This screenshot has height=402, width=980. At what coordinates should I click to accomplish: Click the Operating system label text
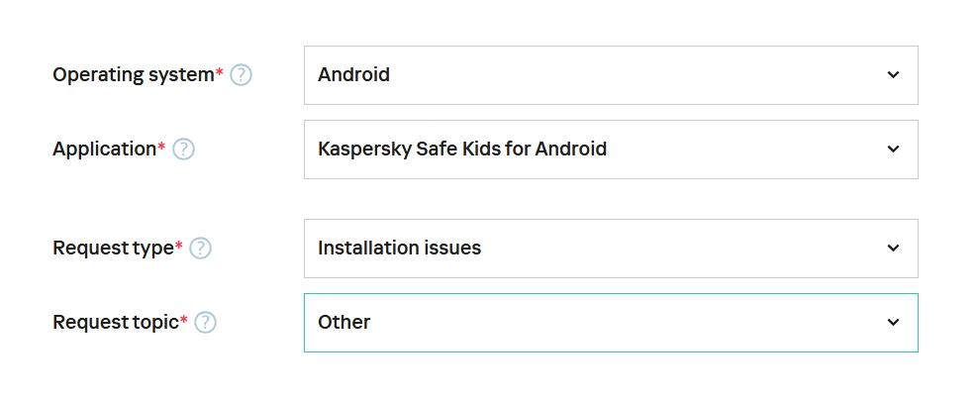click(133, 75)
